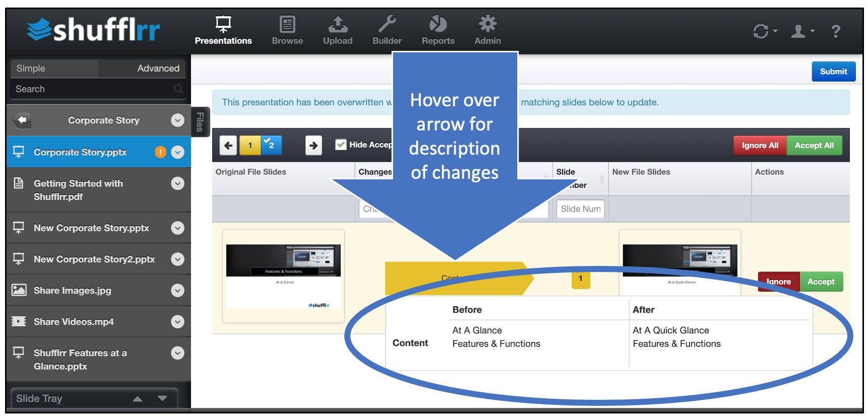The image size is (868, 419).
Task: Accept this slide change
Action: pyautogui.click(x=821, y=282)
